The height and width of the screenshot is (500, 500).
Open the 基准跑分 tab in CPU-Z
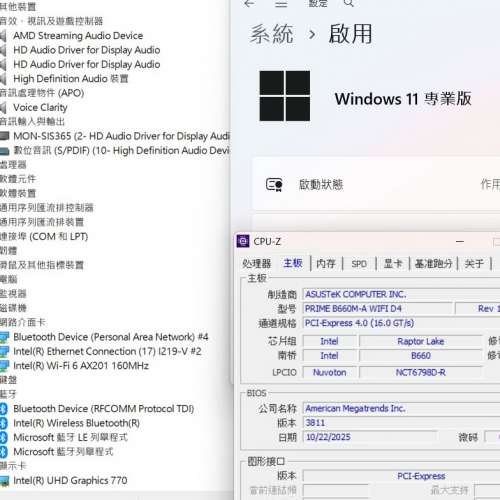click(433, 264)
